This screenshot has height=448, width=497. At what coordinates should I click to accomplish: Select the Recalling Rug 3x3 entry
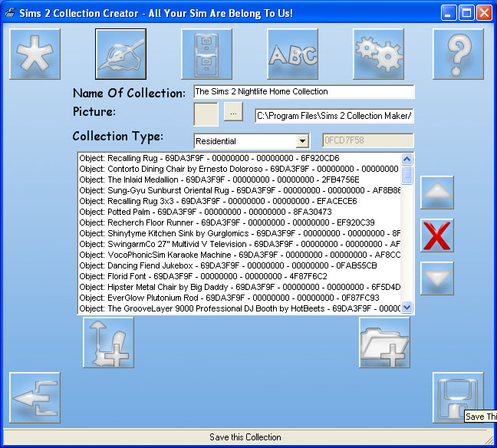coord(239,201)
